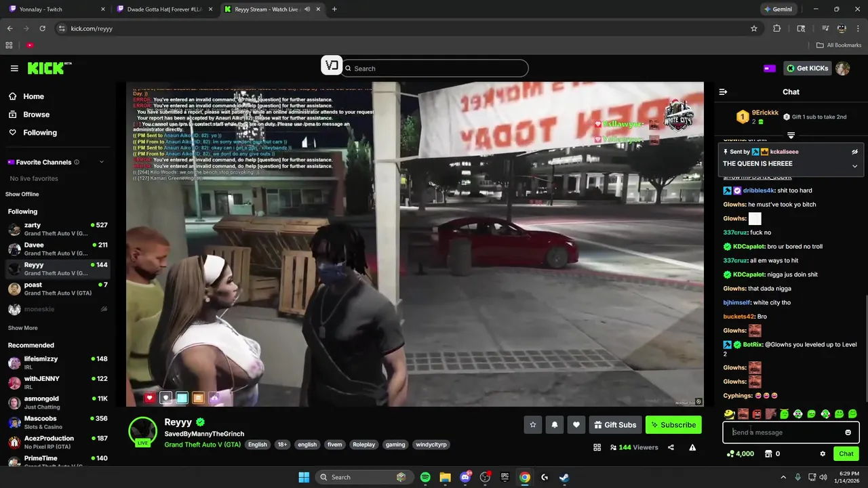Click Show Offline link
The height and width of the screenshot is (488, 868).
[x=22, y=195]
